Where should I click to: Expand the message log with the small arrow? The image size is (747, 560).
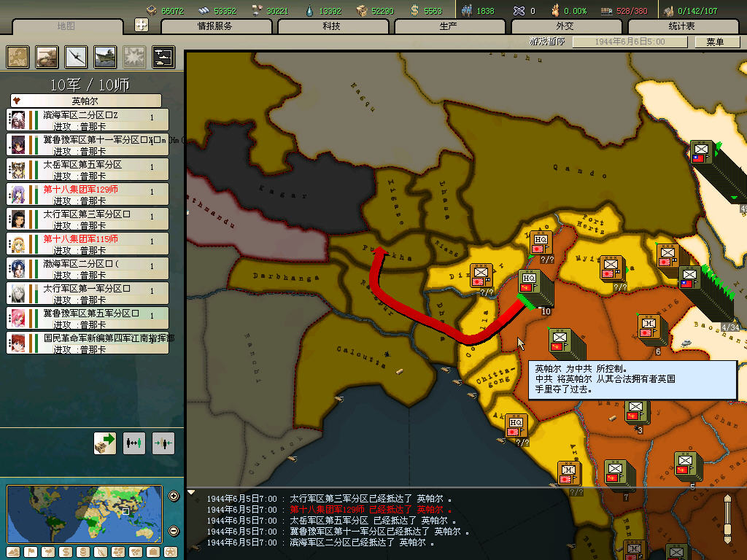tap(191, 492)
